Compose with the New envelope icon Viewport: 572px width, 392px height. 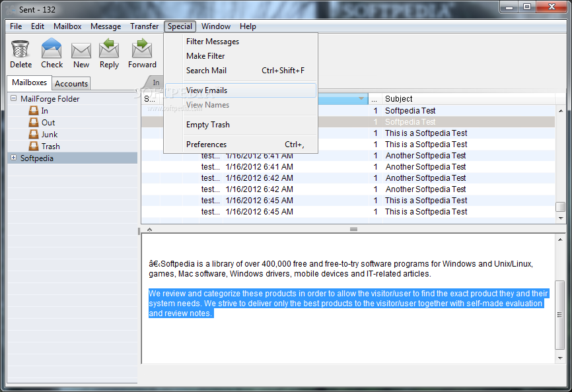pyautogui.click(x=81, y=50)
